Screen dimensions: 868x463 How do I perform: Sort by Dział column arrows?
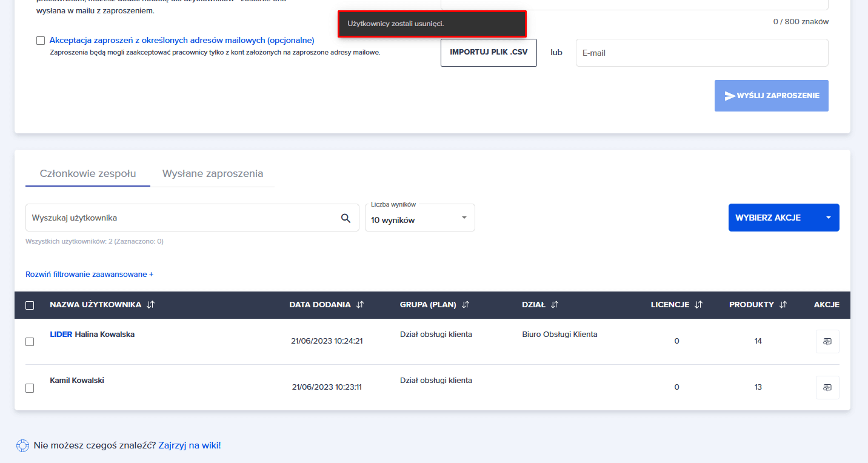(x=555, y=305)
